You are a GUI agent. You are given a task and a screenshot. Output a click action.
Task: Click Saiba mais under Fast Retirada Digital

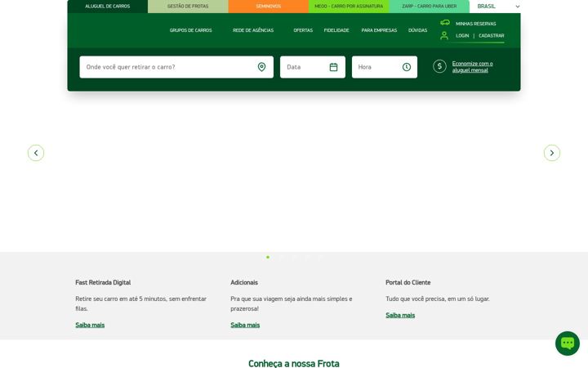click(90, 325)
